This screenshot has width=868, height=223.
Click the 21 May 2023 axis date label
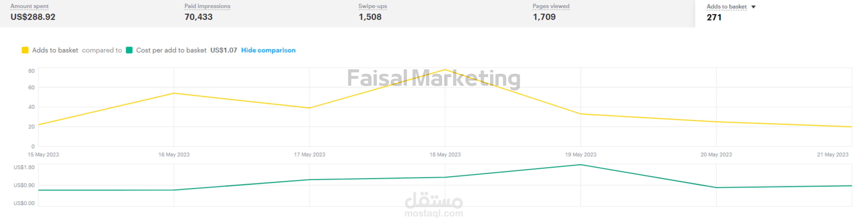point(833,155)
